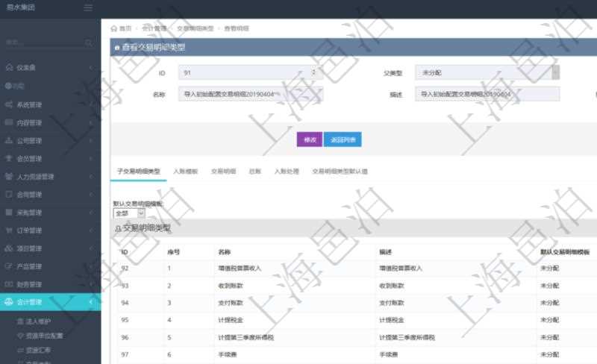
Task: Select the 计提税金 name cell
Action: pyautogui.click(x=231, y=320)
